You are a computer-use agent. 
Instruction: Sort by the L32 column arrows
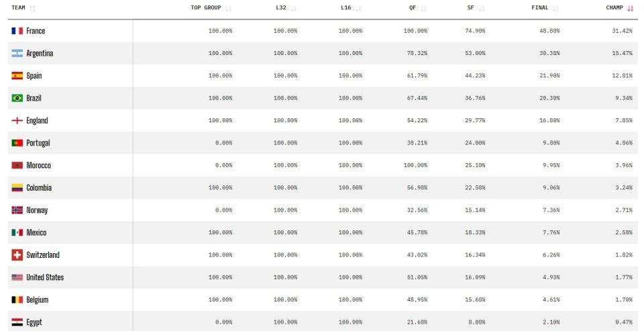(293, 8)
